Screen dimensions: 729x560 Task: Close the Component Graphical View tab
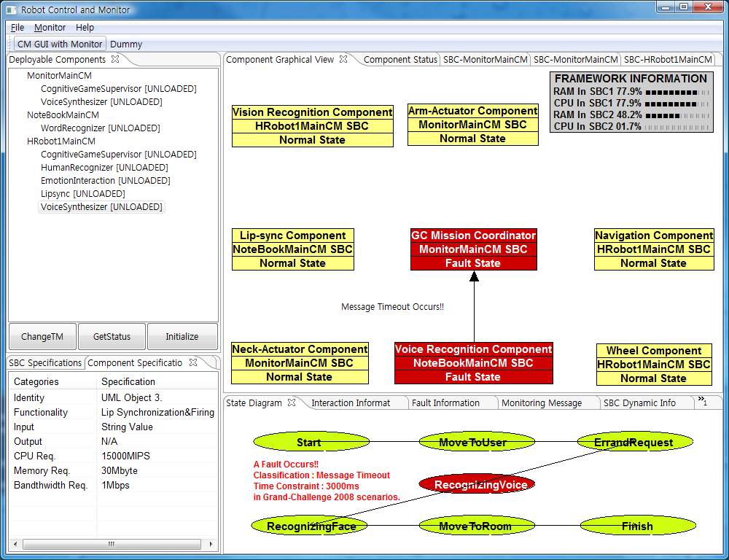click(343, 60)
